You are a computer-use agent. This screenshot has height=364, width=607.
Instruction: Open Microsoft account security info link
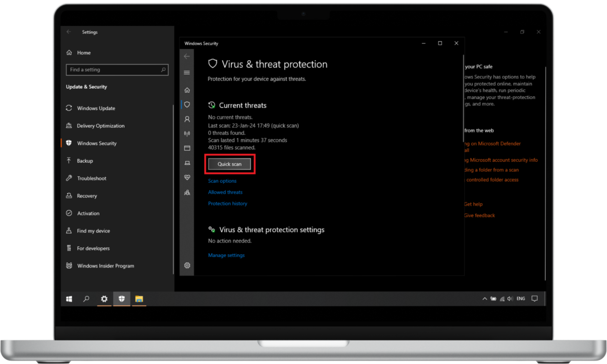point(501,160)
